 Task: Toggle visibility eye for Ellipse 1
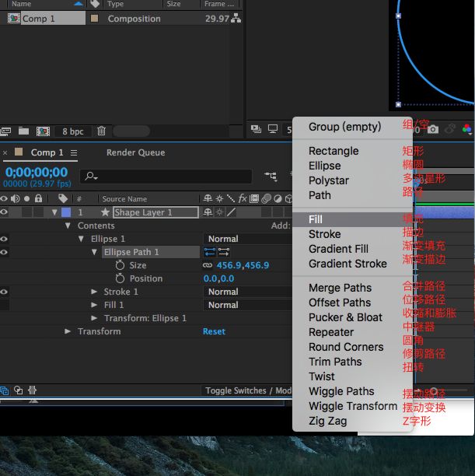pyautogui.click(x=4, y=239)
